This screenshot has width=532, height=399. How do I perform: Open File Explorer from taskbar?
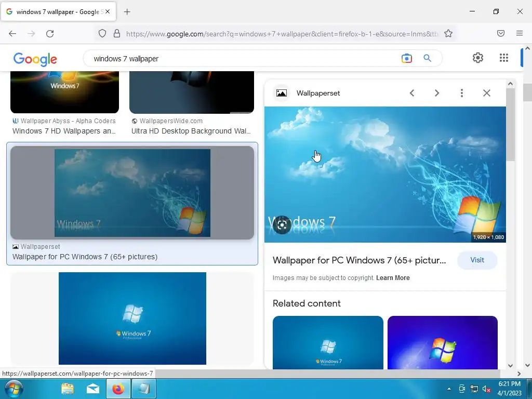pyautogui.click(x=67, y=389)
